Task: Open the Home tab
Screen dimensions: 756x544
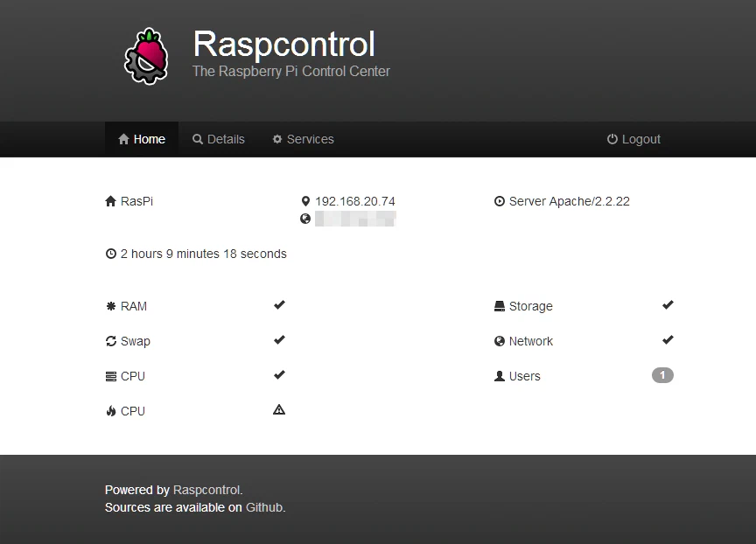Action: pyautogui.click(x=142, y=139)
